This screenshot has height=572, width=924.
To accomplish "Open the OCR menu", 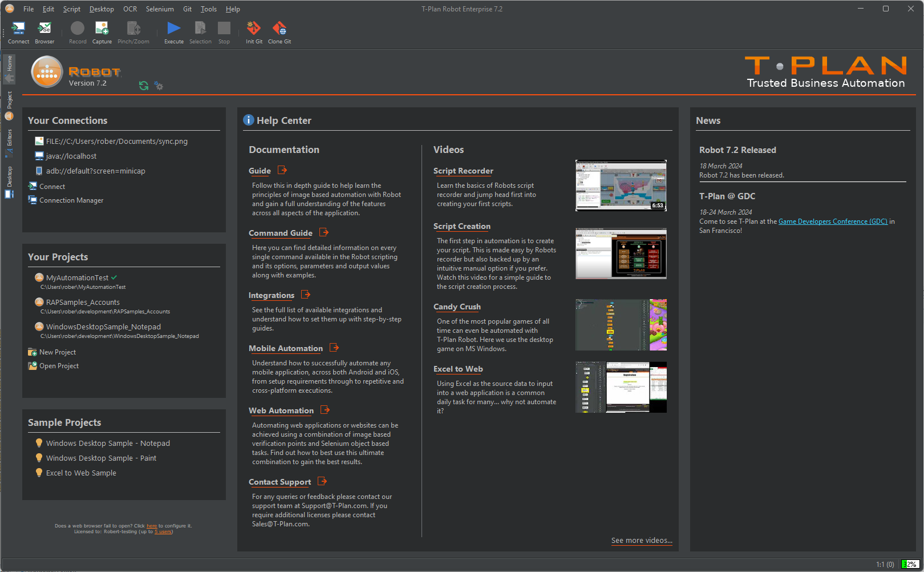I will coord(130,9).
